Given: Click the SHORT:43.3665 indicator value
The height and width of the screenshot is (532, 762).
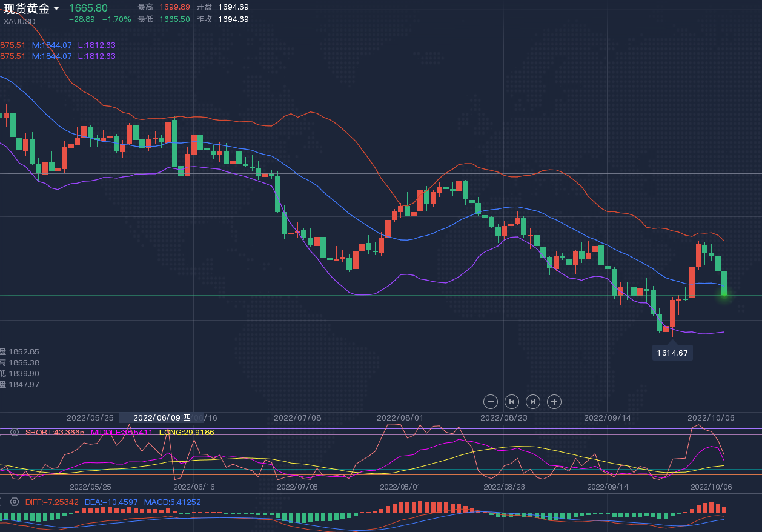Looking at the screenshot, I should click(55, 432).
